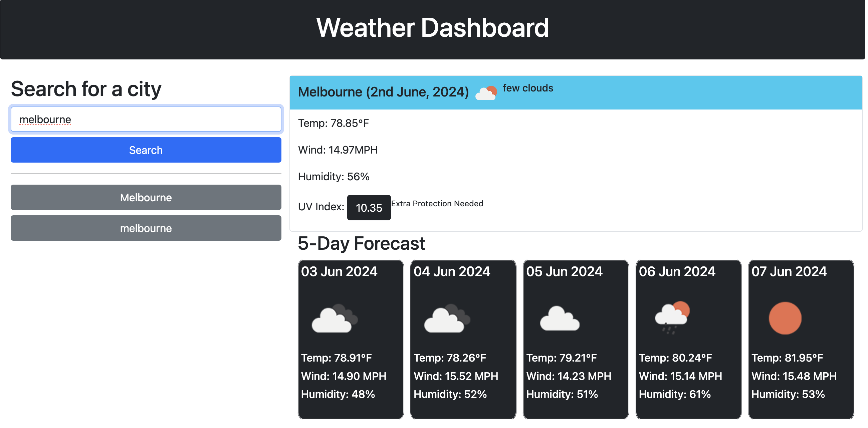Click the Extra Protection Needed label
Image resolution: width=868 pixels, height=428 pixels.
(x=437, y=203)
